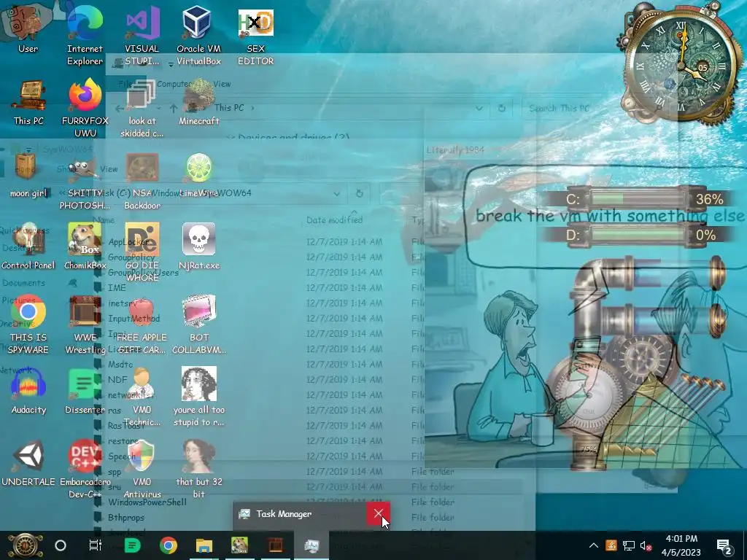
Task: Select the WindowsPowerShell folder row
Action: [x=147, y=502]
